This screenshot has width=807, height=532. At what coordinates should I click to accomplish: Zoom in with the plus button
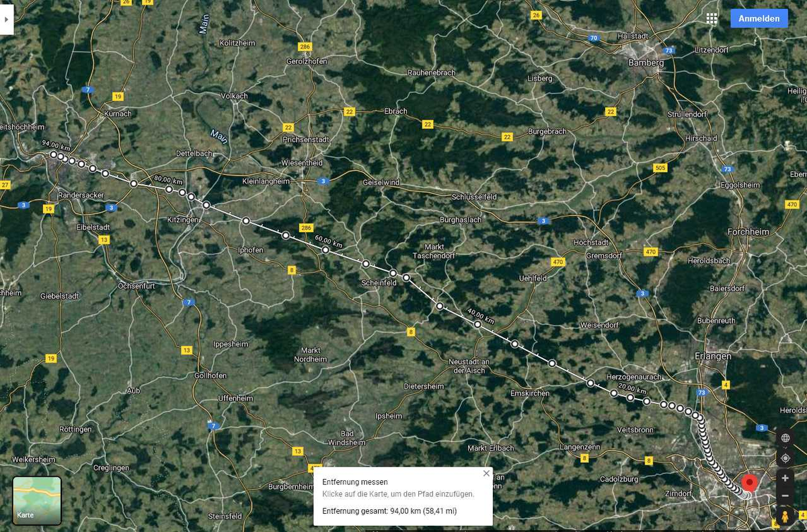[x=785, y=478]
